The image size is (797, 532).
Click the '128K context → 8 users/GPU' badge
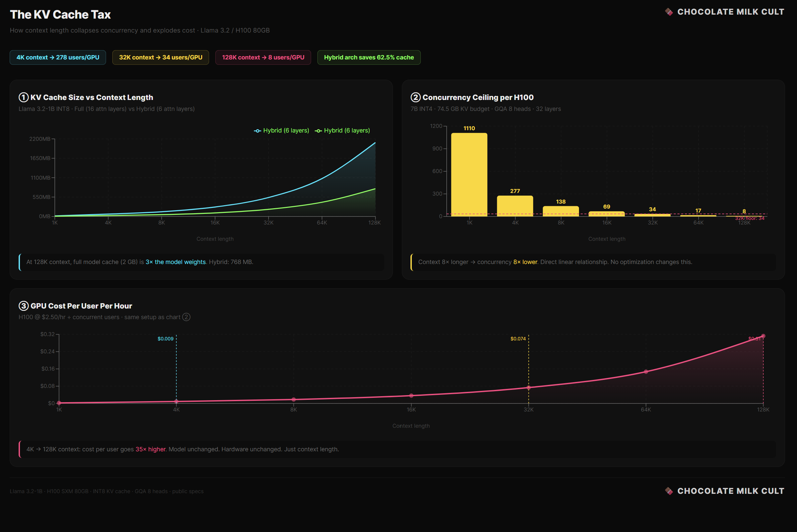pyautogui.click(x=263, y=57)
